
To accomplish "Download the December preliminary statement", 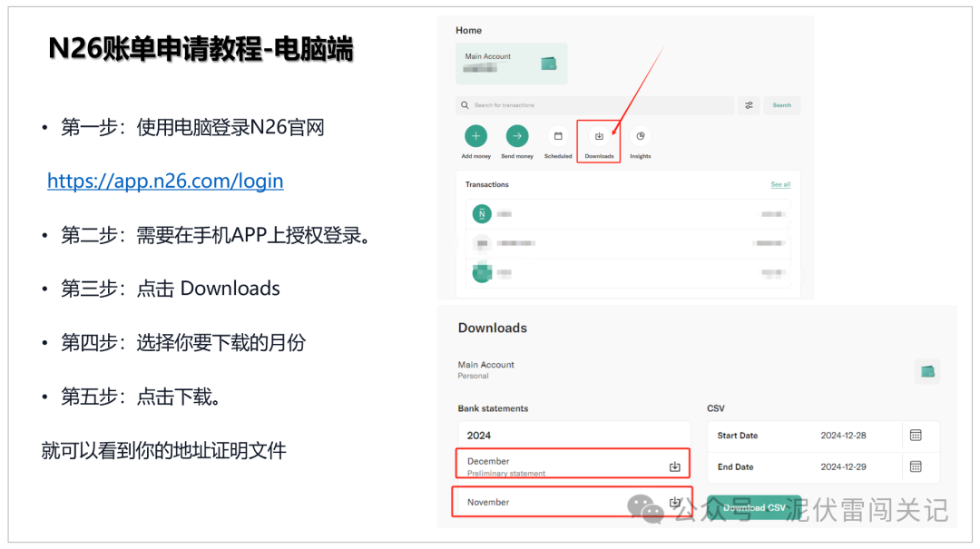I will pos(674,466).
